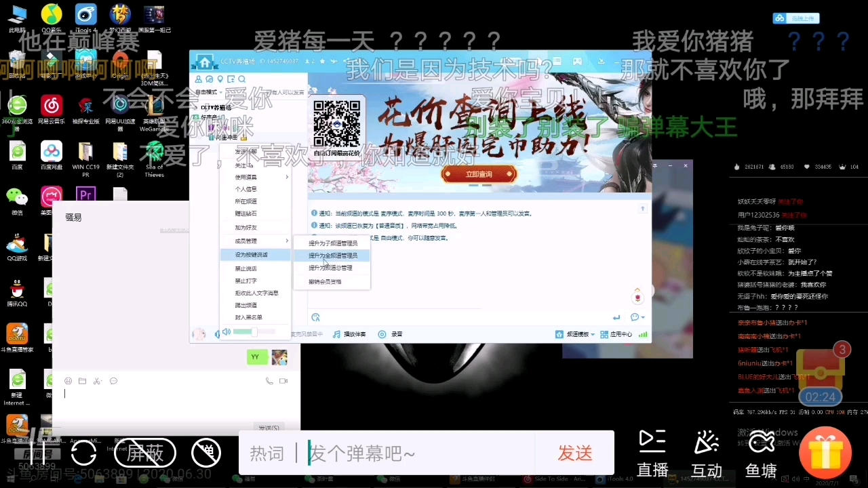Select 封入黑名单 in context menu
The height and width of the screenshot is (488, 868).
click(256, 317)
